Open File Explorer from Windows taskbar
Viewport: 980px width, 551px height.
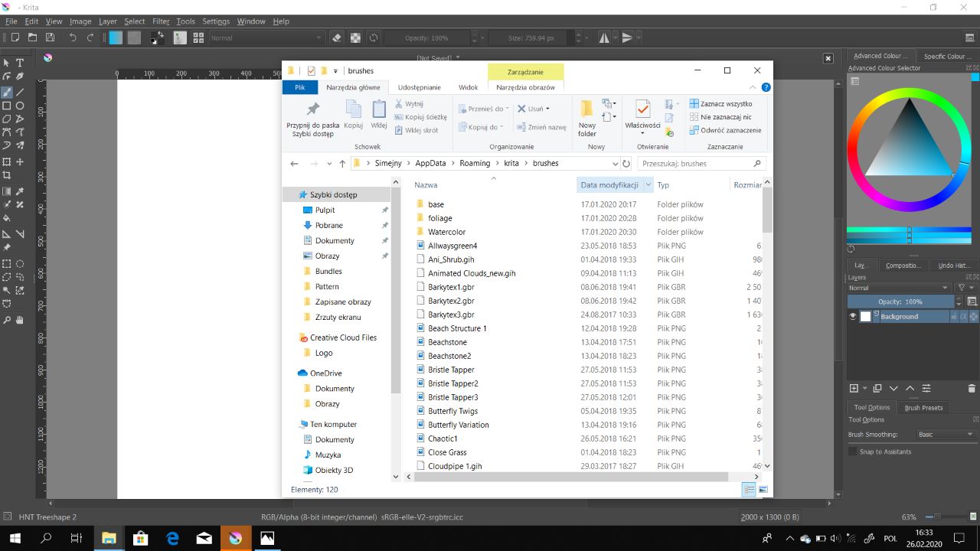click(x=109, y=538)
